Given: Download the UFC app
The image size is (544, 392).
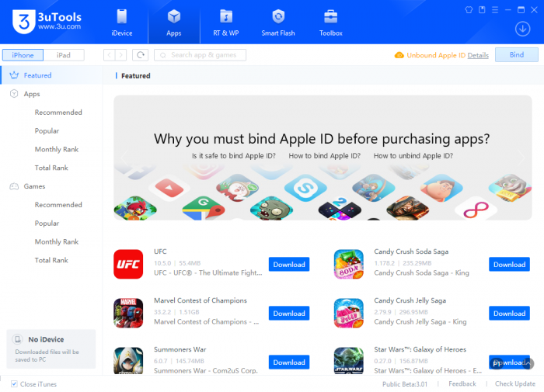Looking at the screenshot, I should (289, 265).
